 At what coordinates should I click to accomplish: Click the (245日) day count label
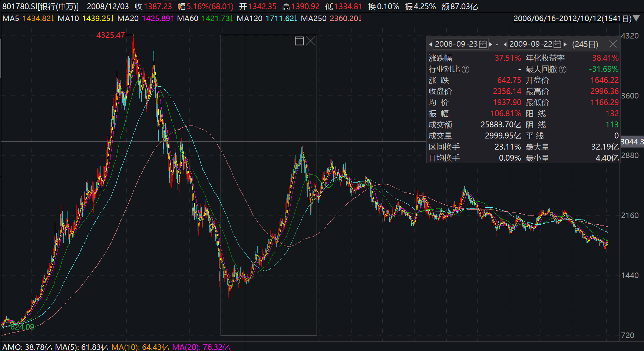(x=585, y=44)
